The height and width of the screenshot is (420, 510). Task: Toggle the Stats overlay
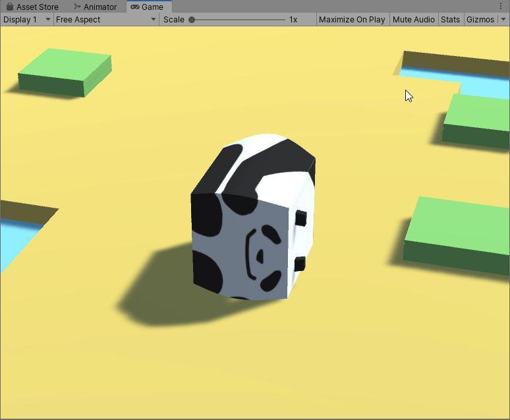(451, 20)
